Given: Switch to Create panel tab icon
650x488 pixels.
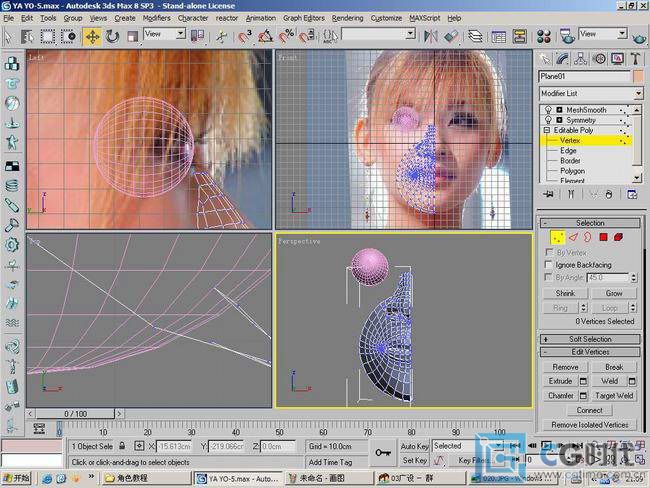Looking at the screenshot, I should coord(545,59).
